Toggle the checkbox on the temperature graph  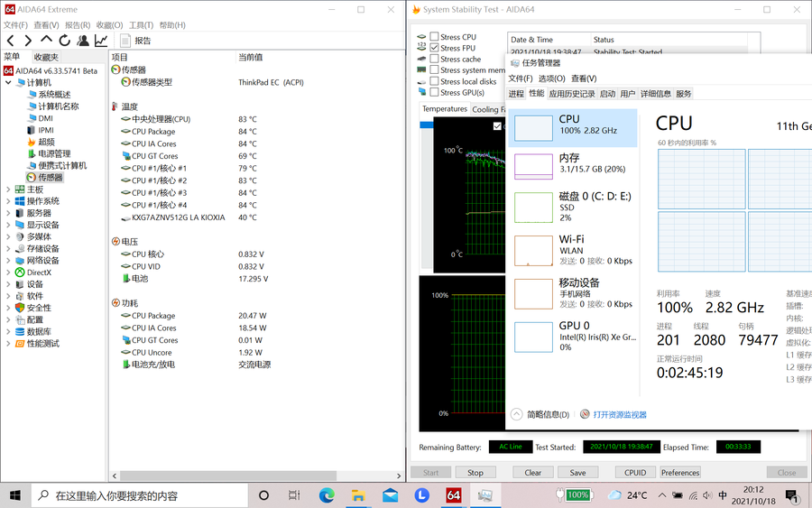(497, 125)
